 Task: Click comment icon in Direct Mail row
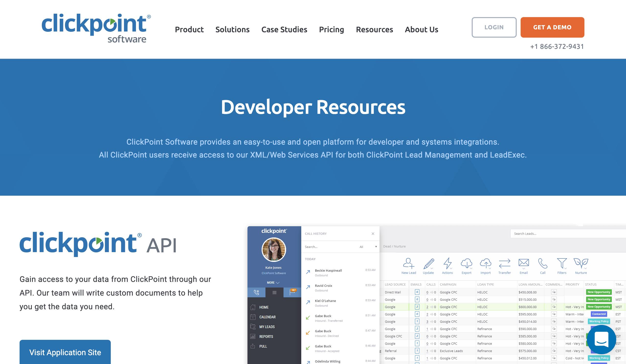point(554,292)
